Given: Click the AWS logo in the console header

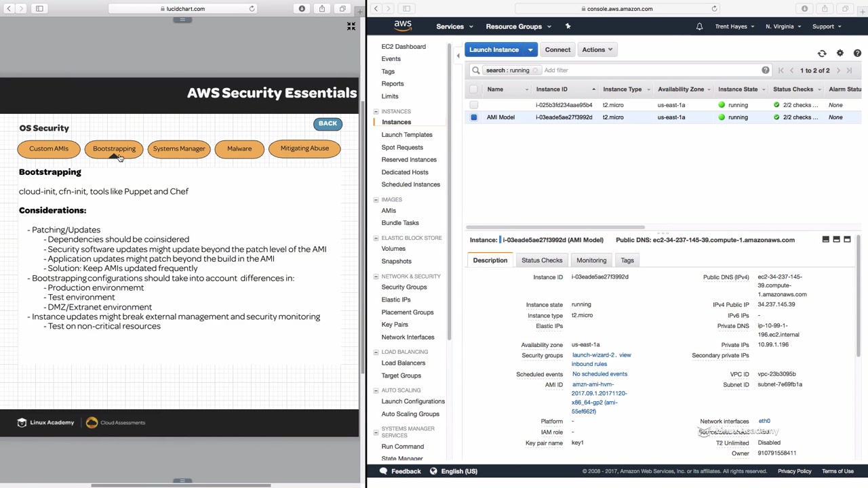Looking at the screenshot, I should (x=403, y=26).
